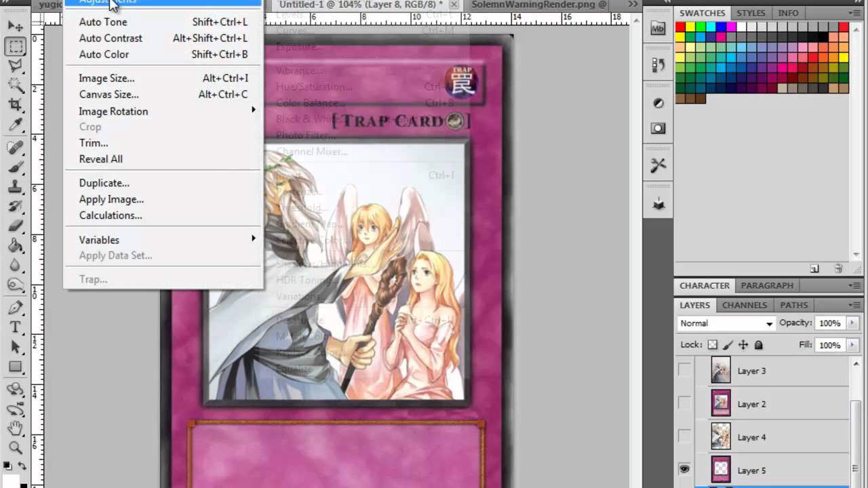Screen dimensions: 868x488
Task: Open the 3D panel icon
Action: click(658, 203)
